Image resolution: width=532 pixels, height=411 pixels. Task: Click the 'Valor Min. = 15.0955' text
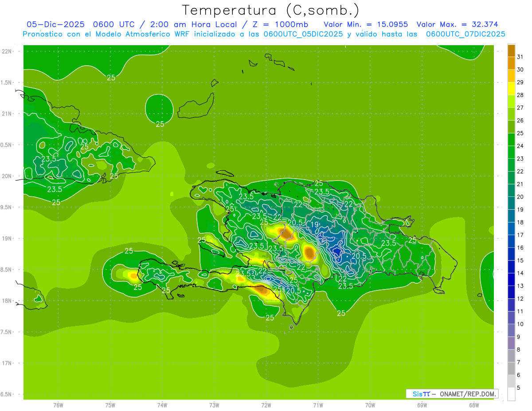click(366, 24)
